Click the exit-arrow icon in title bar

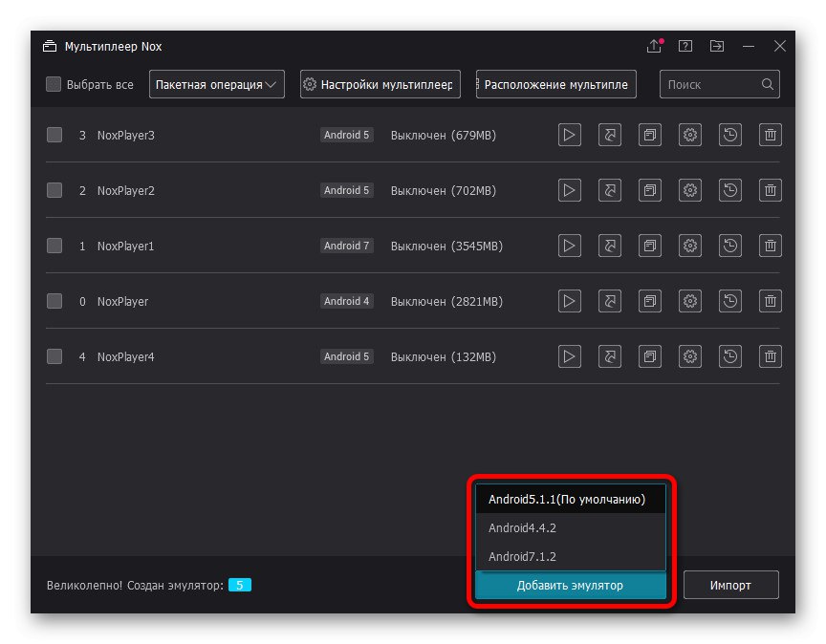[717, 46]
